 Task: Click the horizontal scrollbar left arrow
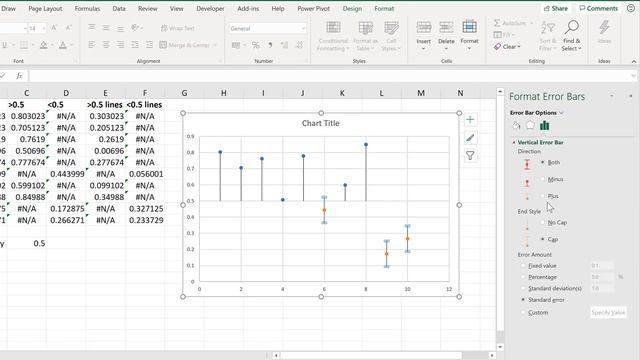coord(276,356)
